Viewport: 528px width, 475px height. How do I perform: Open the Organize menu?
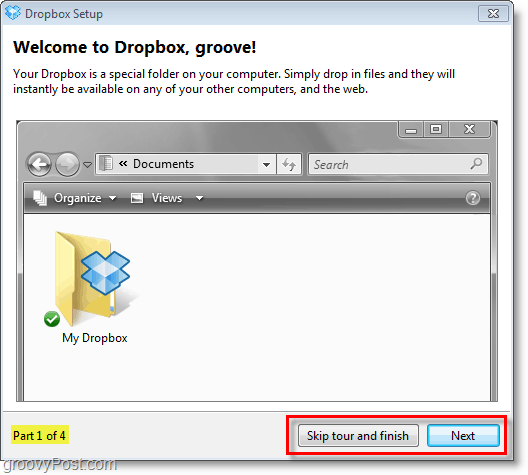[78, 198]
